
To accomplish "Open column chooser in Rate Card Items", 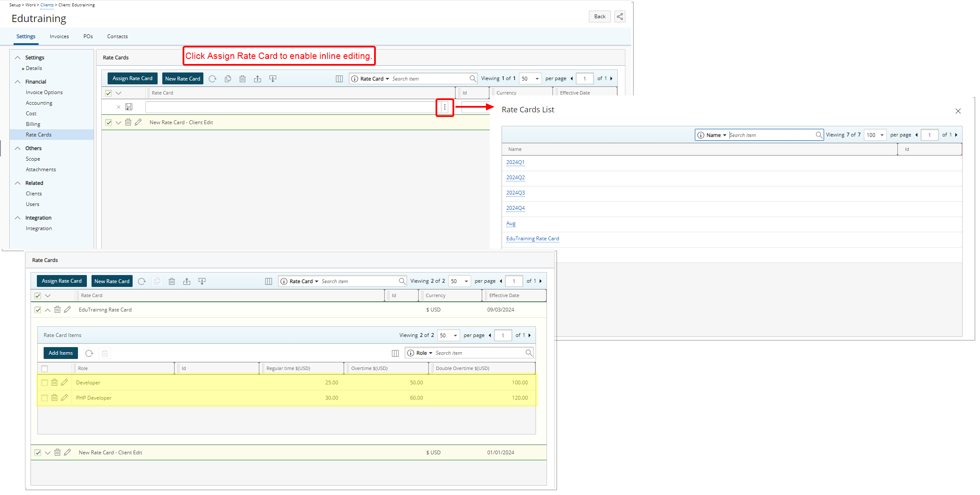I will coord(395,353).
